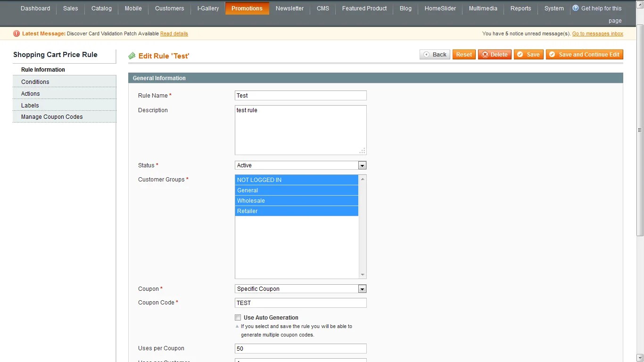Open Manage Coupon Codes section
The image size is (644, 362).
[52, 116]
